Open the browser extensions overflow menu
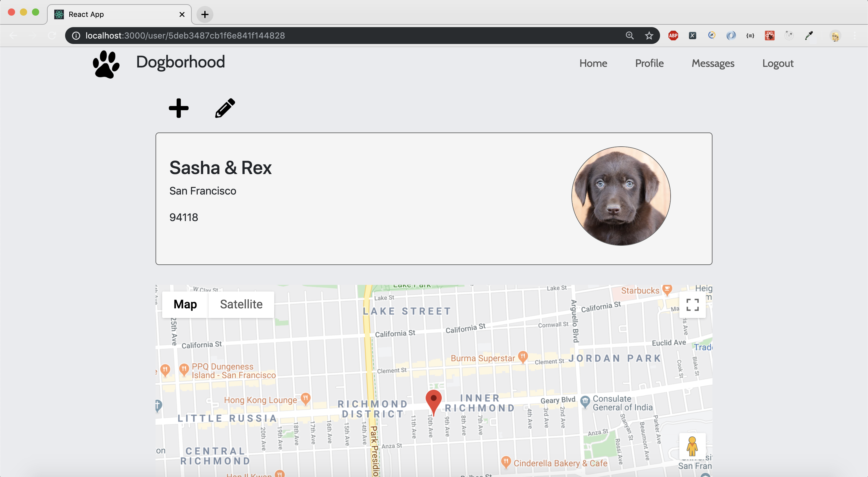Viewport: 868px width, 477px height. pyautogui.click(x=856, y=35)
